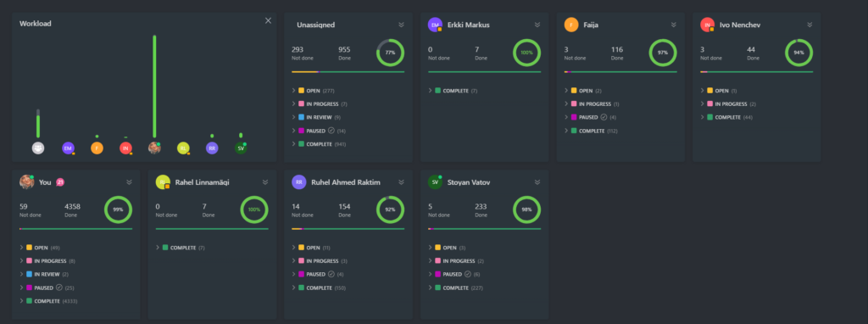Click the Faija card avatar icon
Viewport: 868px width, 324px height.
click(x=571, y=25)
